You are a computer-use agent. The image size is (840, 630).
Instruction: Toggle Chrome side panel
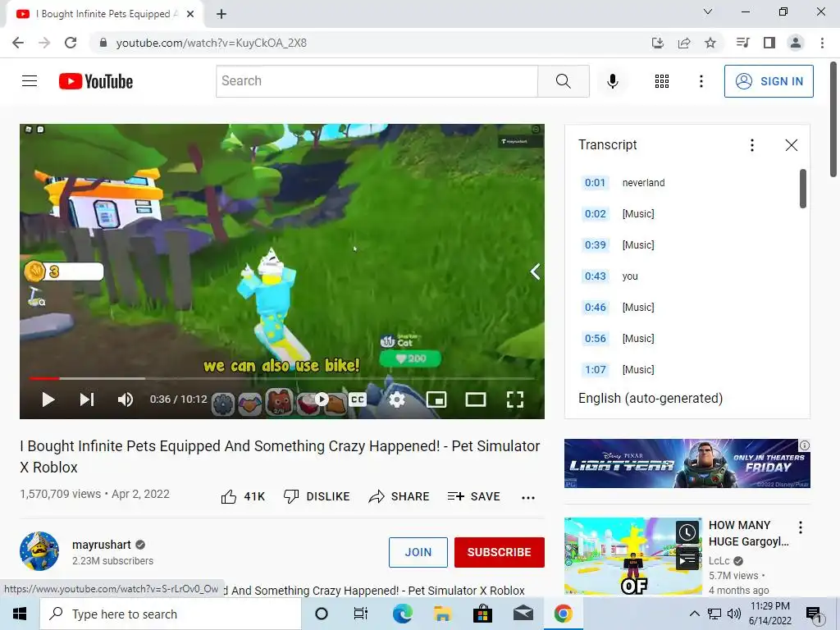pos(769,43)
